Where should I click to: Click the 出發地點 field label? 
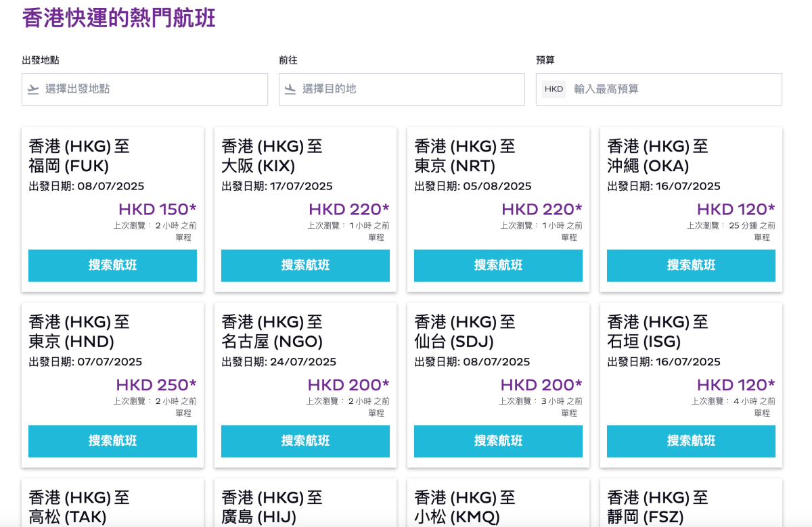pyautogui.click(x=41, y=60)
